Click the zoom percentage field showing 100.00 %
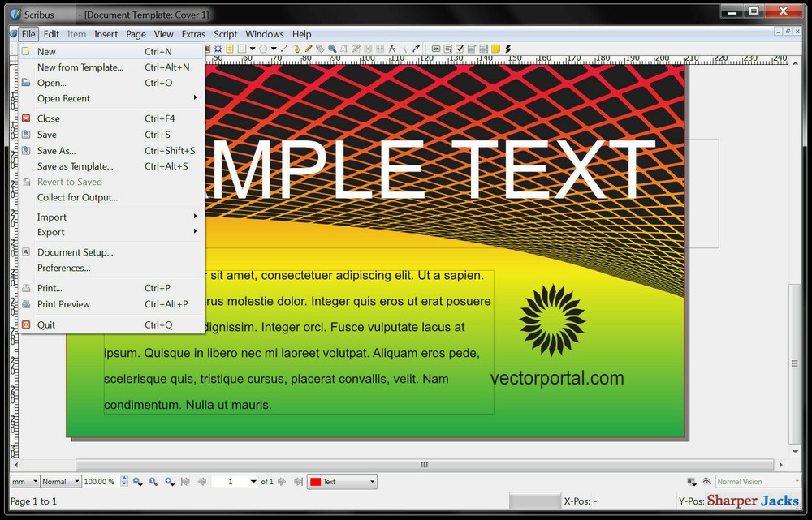Image resolution: width=812 pixels, height=520 pixels. point(99,481)
